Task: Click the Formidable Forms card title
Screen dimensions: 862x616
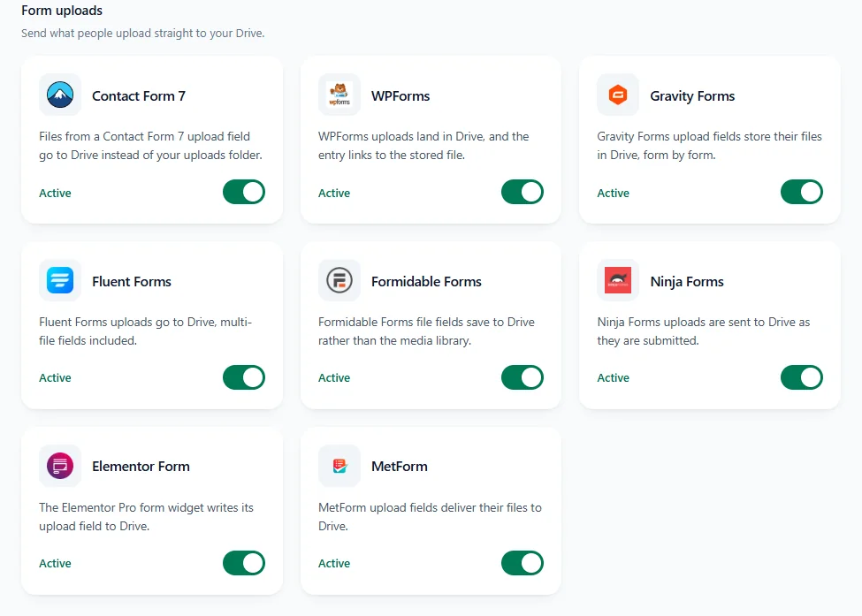Action: (x=426, y=281)
